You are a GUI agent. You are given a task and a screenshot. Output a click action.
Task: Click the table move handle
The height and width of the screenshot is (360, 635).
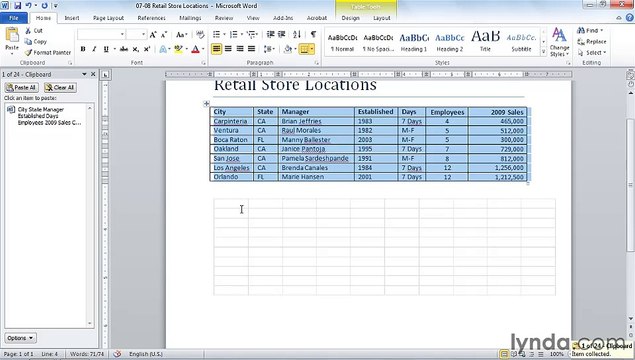pos(206,104)
